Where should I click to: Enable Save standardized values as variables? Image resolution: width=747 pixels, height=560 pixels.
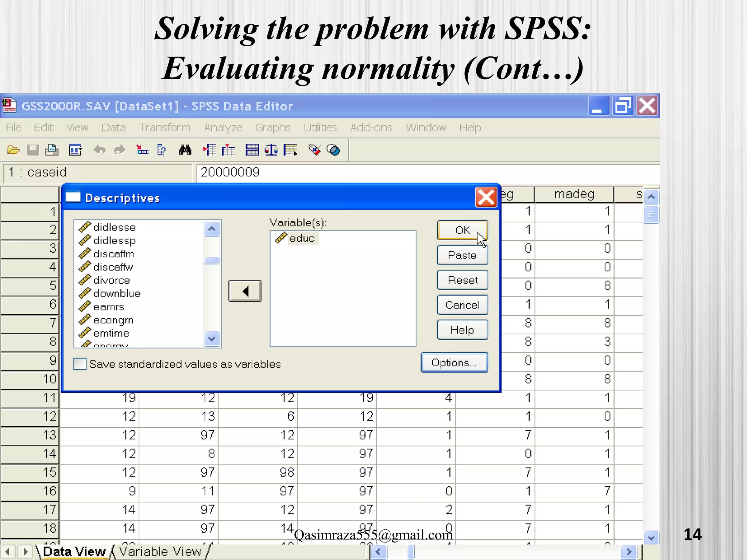tap(80, 364)
